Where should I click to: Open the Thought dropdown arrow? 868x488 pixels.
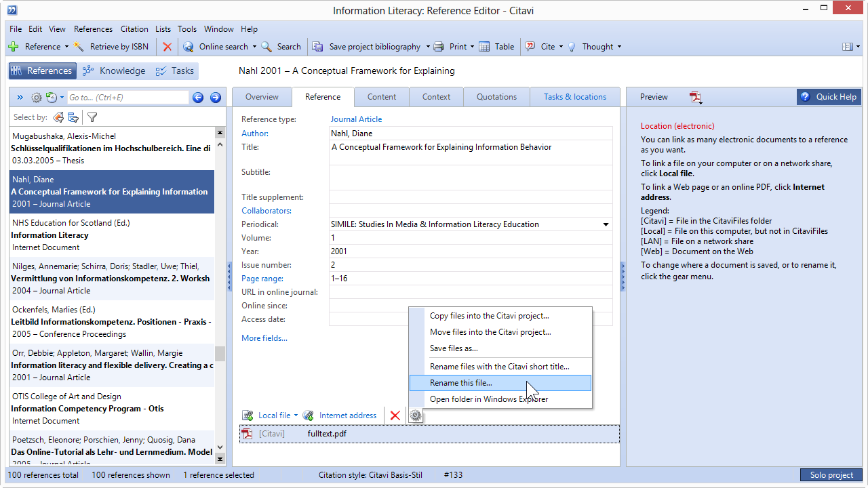[619, 47]
